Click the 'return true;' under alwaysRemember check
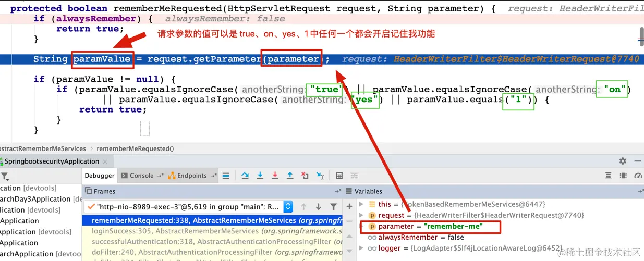 (x=90, y=29)
